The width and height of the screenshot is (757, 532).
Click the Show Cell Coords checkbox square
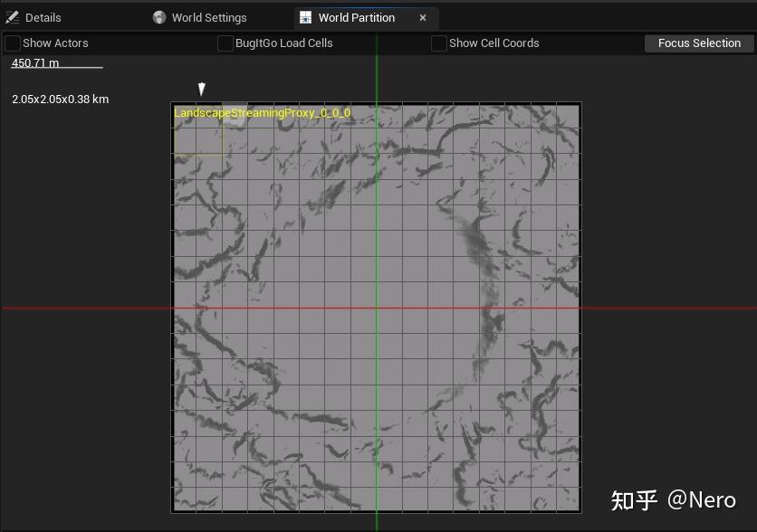tap(439, 43)
